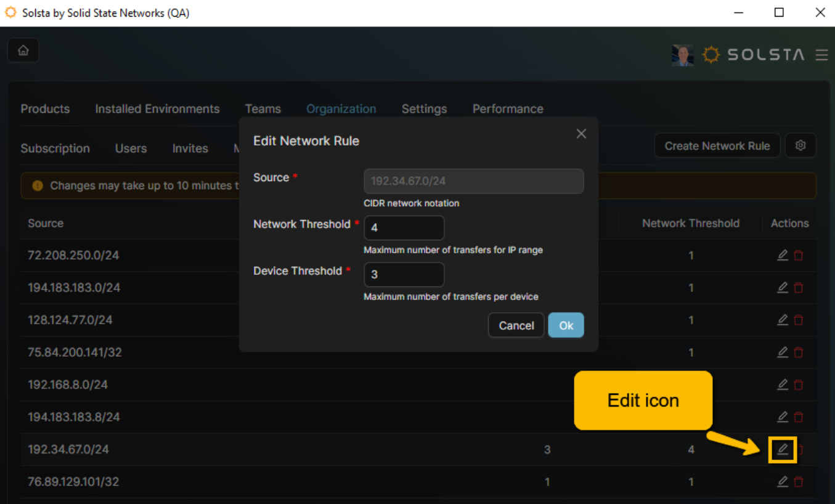Open network rule settings gear

click(x=800, y=145)
